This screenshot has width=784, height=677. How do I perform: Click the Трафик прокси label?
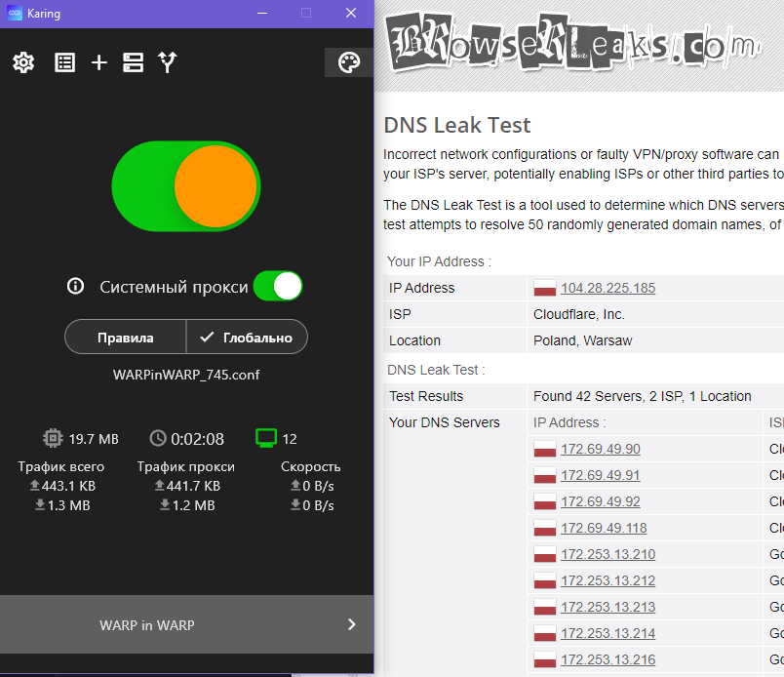[186, 467]
